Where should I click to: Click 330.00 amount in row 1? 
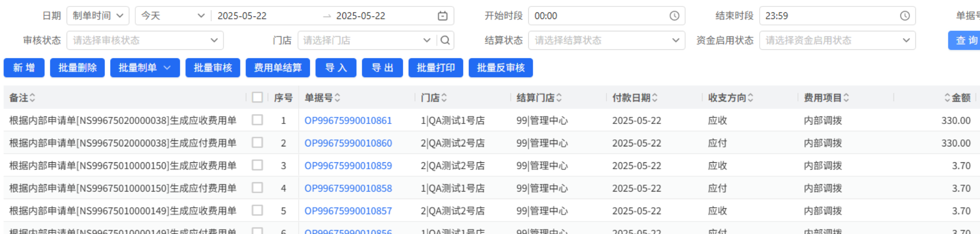(x=956, y=120)
